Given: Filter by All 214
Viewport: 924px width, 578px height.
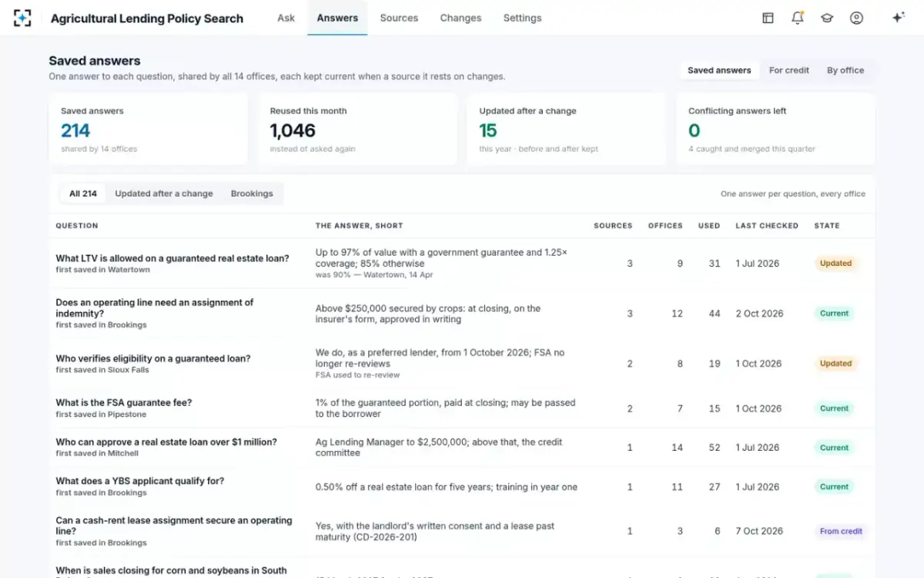Looking at the screenshot, I should point(83,193).
